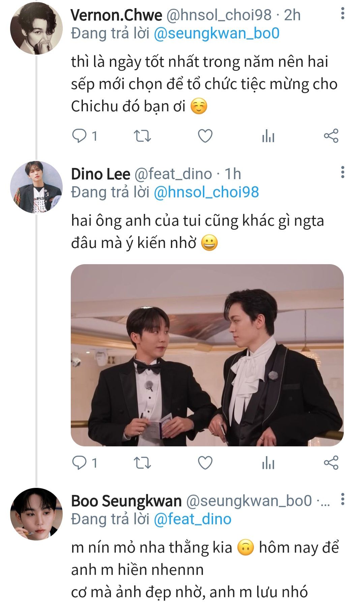This screenshot has width=364, height=607.
Task: Open the @hnsol_choi98 reply mention link
Action: pyautogui.click(x=206, y=192)
